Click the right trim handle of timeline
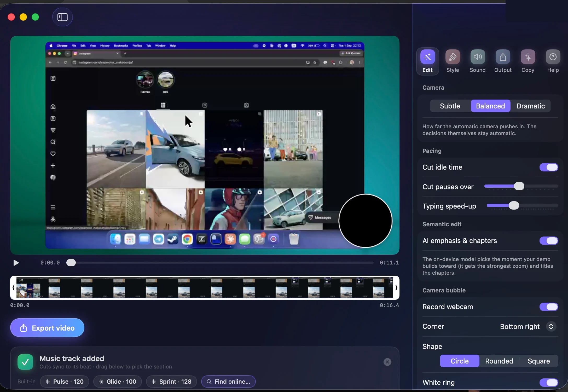 [x=396, y=288]
